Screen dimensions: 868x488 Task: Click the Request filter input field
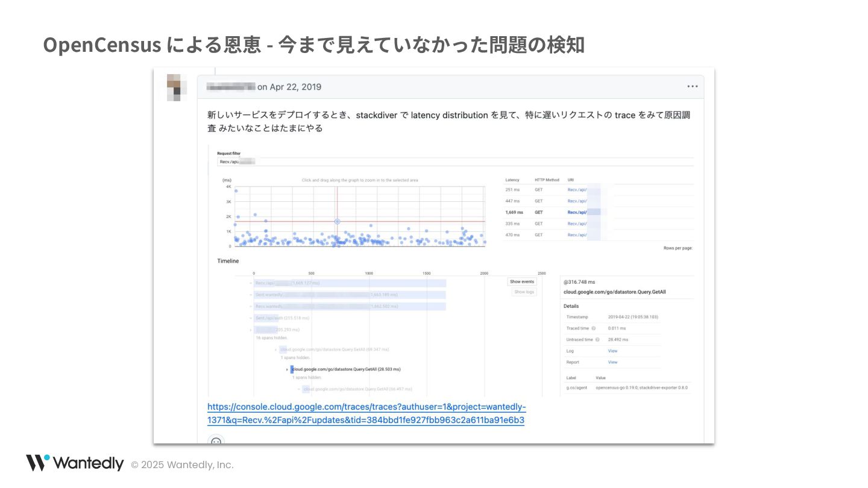point(455,161)
